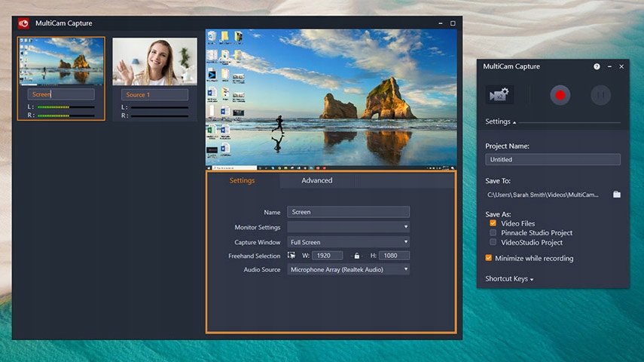
Task: Click the freehand selection icon
Action: click(291, 256)
